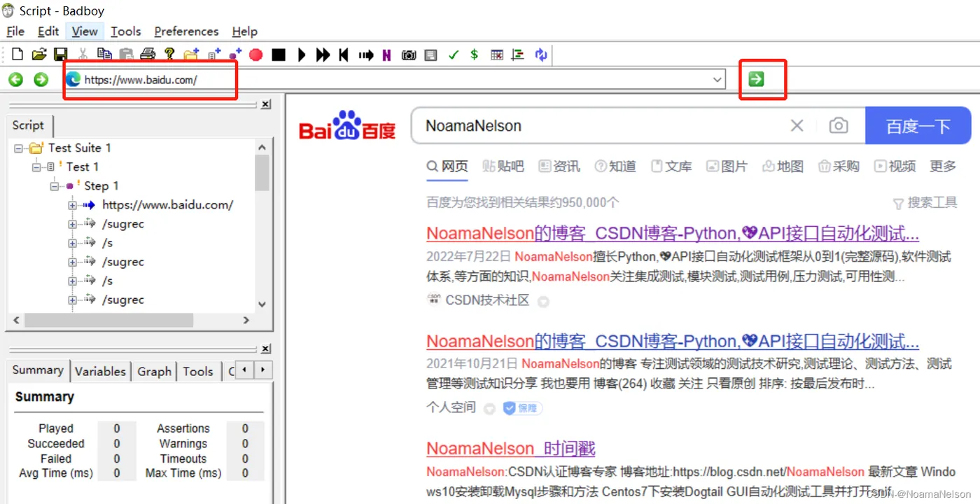Open the NoamaNelson_时间戳 result link
Screen dimensions: 980x504
click(511, 448)
